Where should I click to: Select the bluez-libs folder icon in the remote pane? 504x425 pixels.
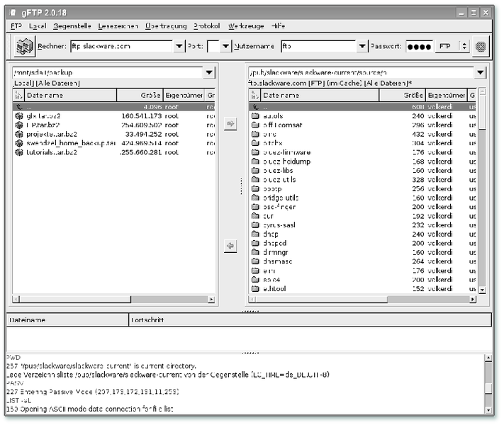click(256, 170)
